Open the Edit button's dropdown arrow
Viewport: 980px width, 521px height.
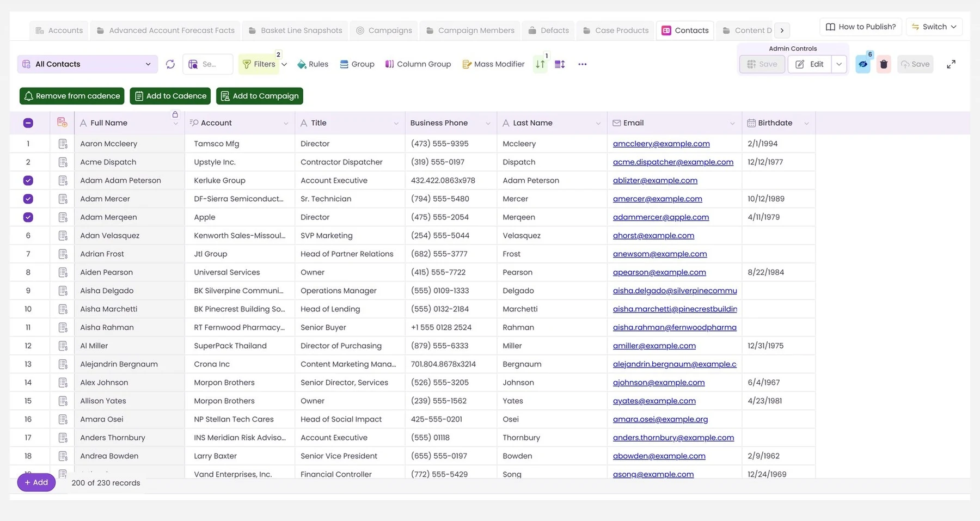(x=839, y=64)
